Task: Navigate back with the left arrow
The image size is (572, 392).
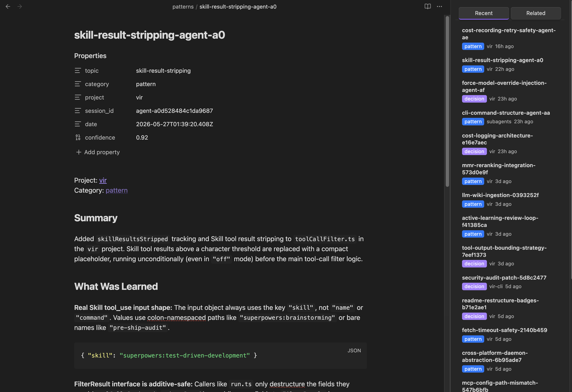Action: click(8, 7)
